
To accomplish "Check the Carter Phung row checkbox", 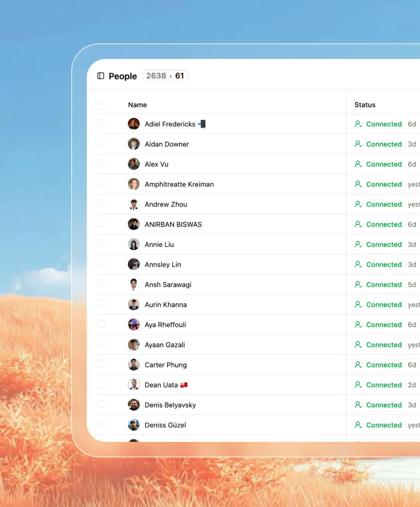I will point(101,364).
